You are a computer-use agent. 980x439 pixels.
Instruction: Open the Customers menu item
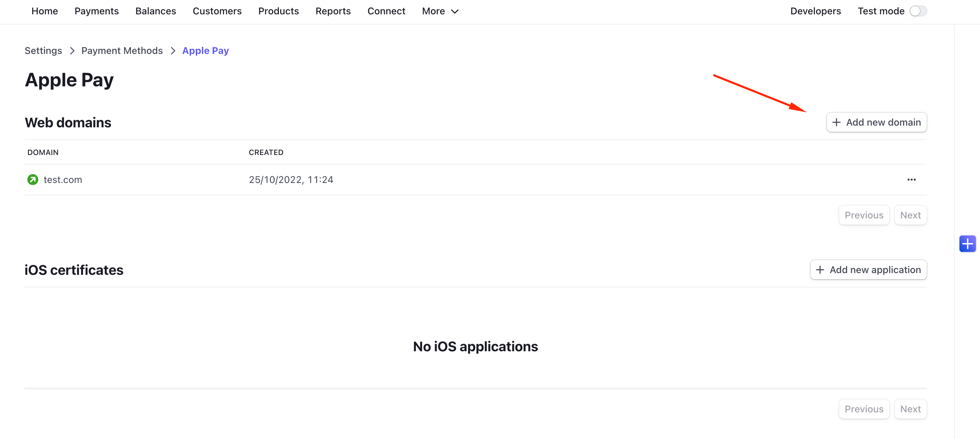coord(217,11)
